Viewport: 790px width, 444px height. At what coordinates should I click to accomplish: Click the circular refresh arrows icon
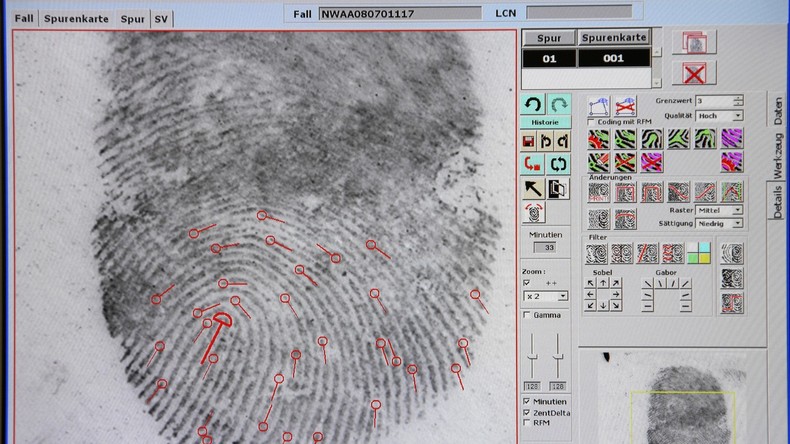click(x=558, y=164)
